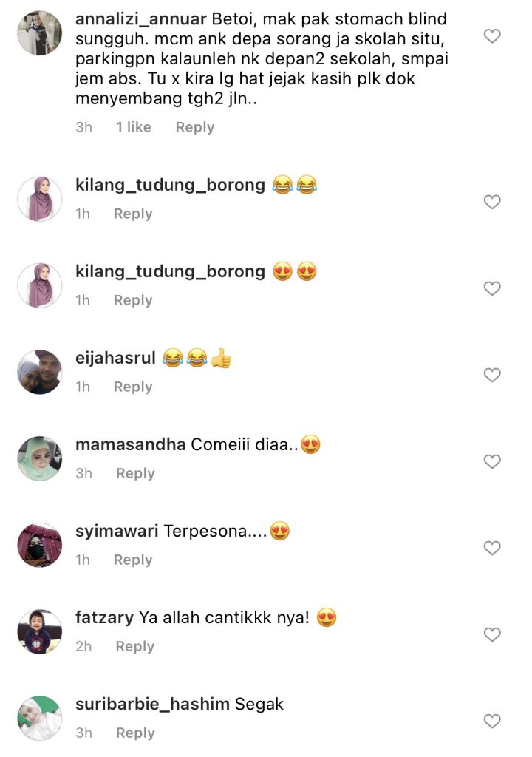
Task: Reply to suribarbie_hashim's comment
Action: tap(135, 733)
